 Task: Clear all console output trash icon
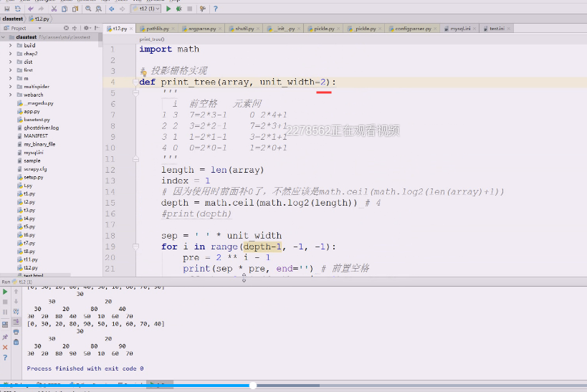coord(16,342)
